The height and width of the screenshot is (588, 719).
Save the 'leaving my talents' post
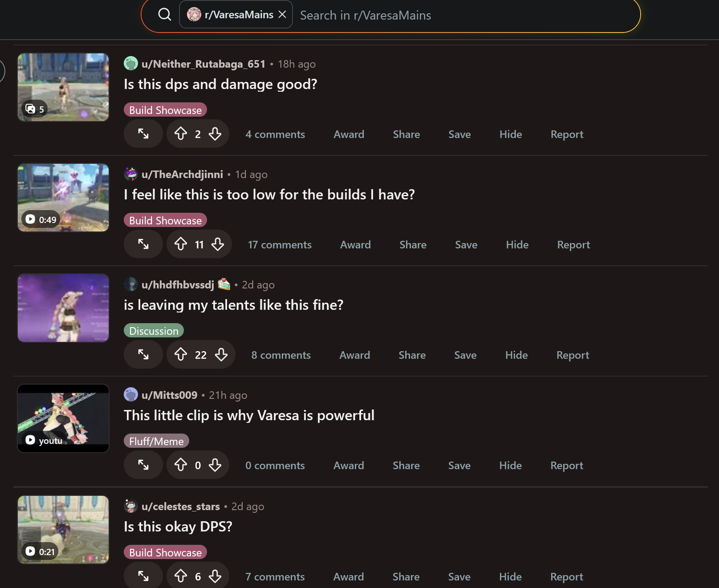465,355
